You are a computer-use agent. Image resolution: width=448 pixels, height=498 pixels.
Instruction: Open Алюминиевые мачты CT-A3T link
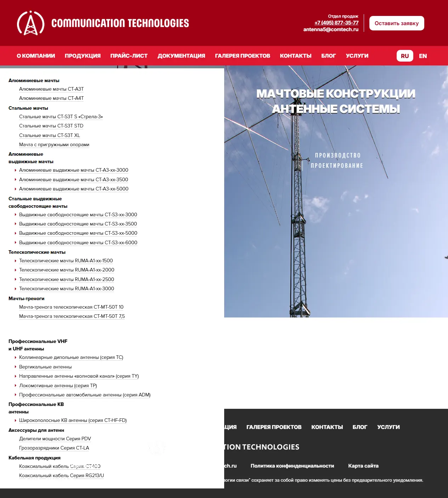[x=51, y=89]
